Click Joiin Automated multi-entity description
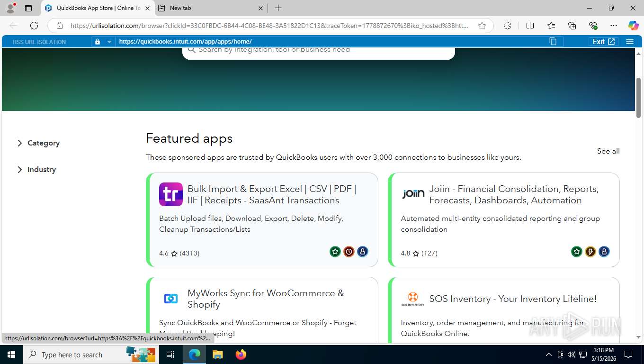Screen dimensions: 644x364 click(500, 224)
